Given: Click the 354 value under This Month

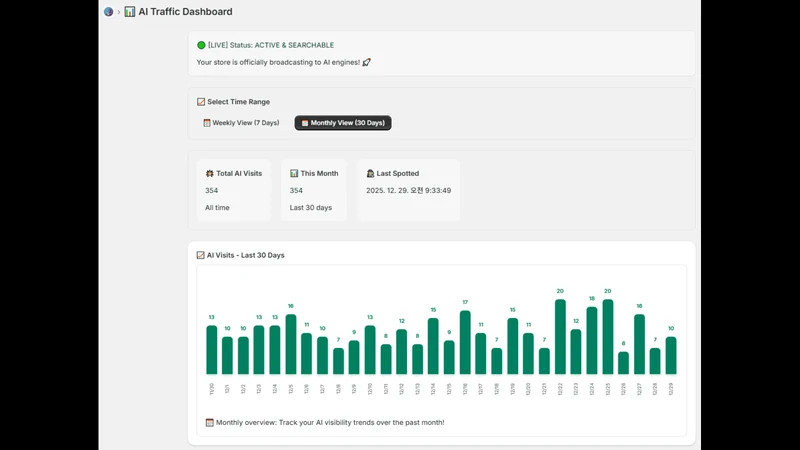Looking at the screenshot, I should pyautogui.click(x=296, y=190).
